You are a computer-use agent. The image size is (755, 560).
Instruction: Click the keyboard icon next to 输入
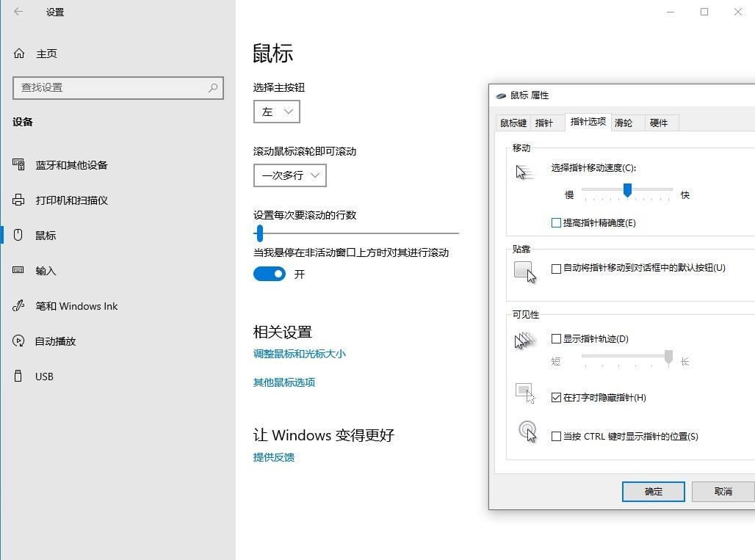point(18,270)
